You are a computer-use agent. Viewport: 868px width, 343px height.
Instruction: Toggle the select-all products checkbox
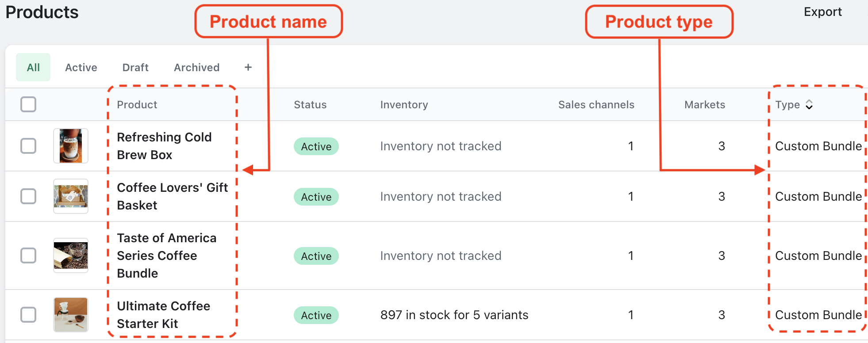[x=28, y=105]
